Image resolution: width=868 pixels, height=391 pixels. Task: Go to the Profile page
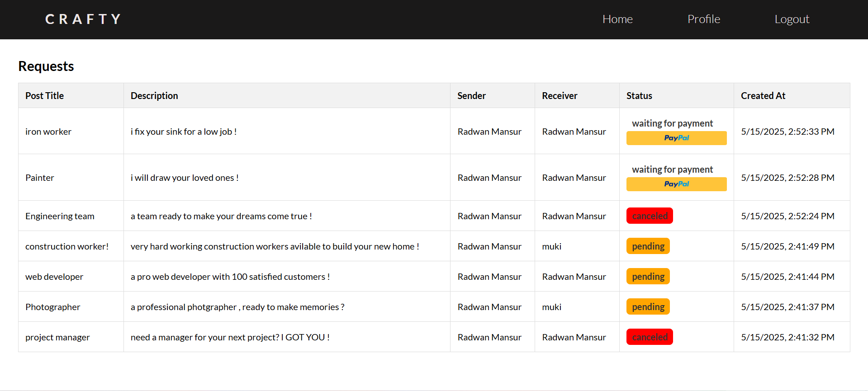pyautogui.click(x=703, y=19)
